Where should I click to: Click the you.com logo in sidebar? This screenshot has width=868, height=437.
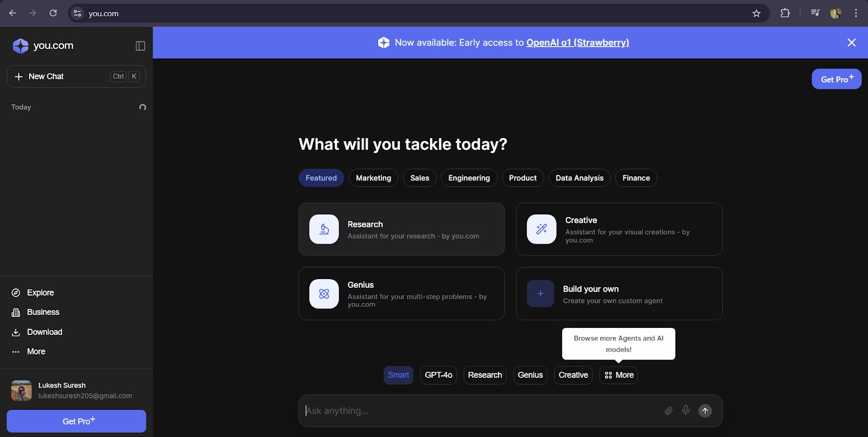[43, 46]
